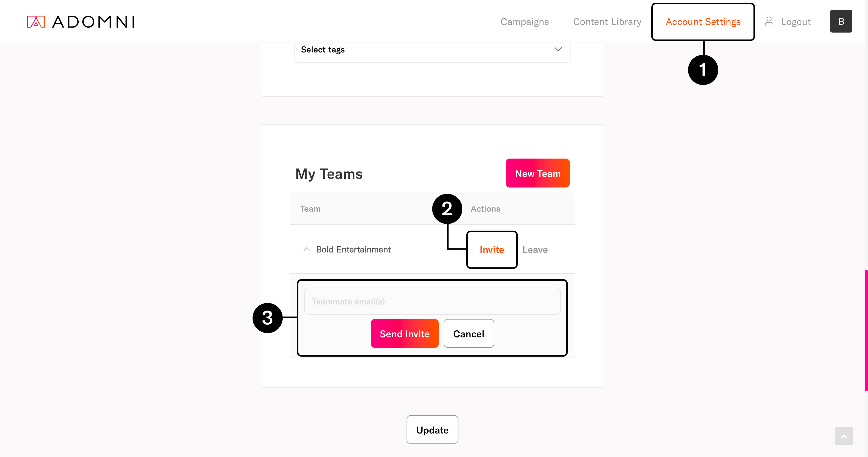Click the Select tags chevron arrow

558,49
